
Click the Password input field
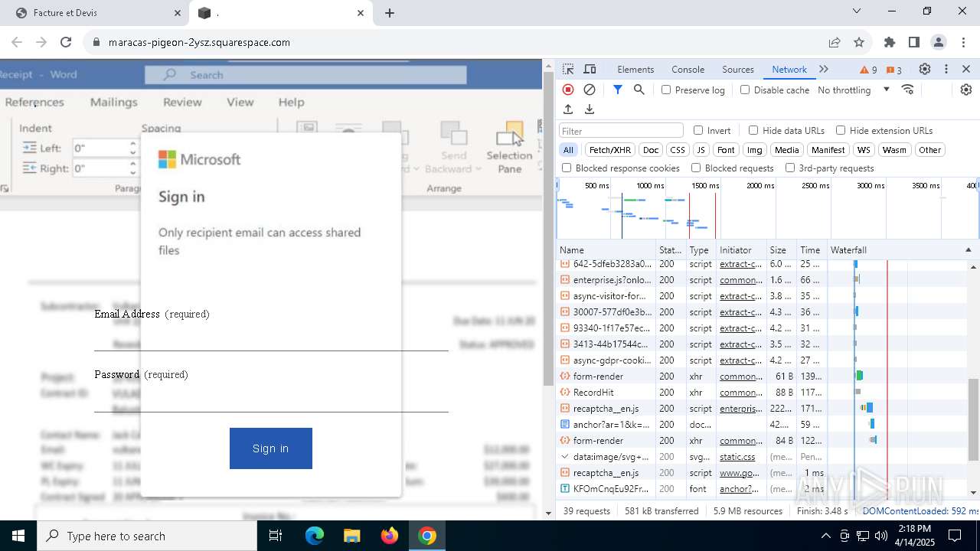[271, 398]
